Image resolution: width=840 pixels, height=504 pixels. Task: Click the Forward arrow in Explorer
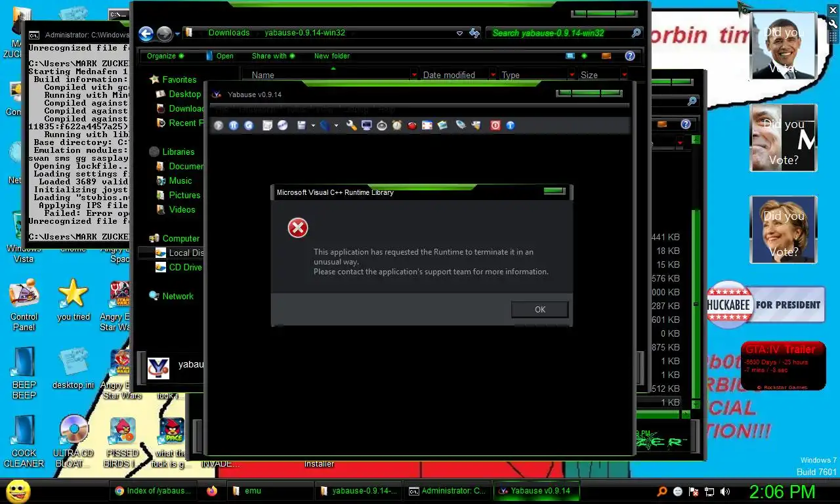pos(164,33)
